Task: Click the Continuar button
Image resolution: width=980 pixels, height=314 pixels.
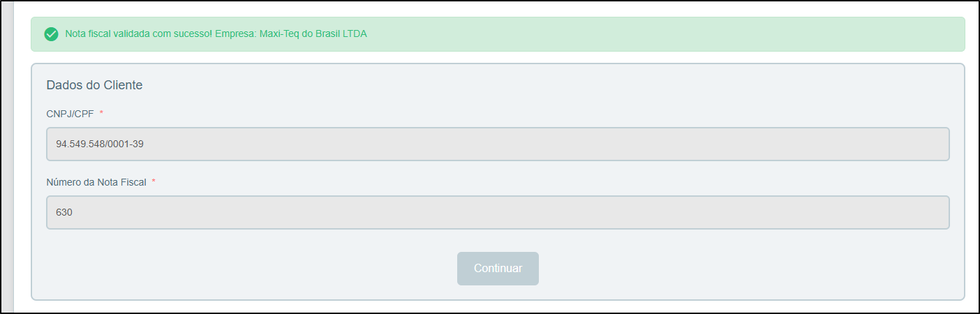Action: (x=498, y=269)
